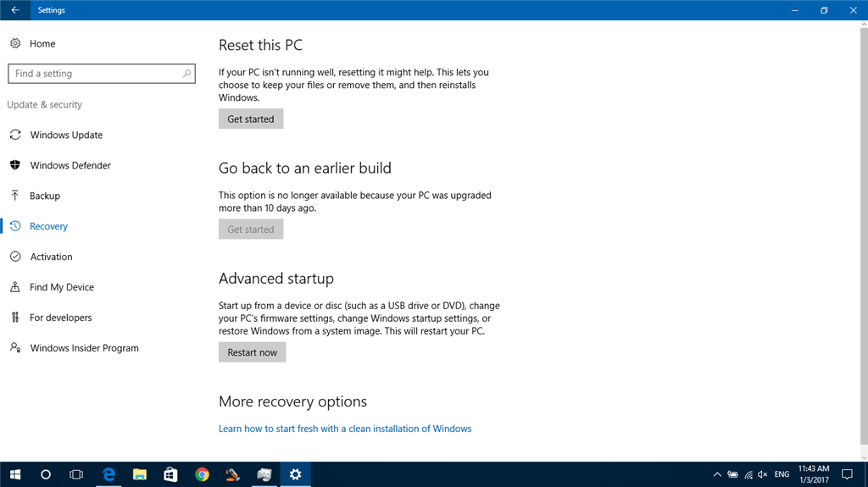Click the muted volume tray icon
Image resolution: width=868 pixels, height=487 pixels.
coord(763,474)
